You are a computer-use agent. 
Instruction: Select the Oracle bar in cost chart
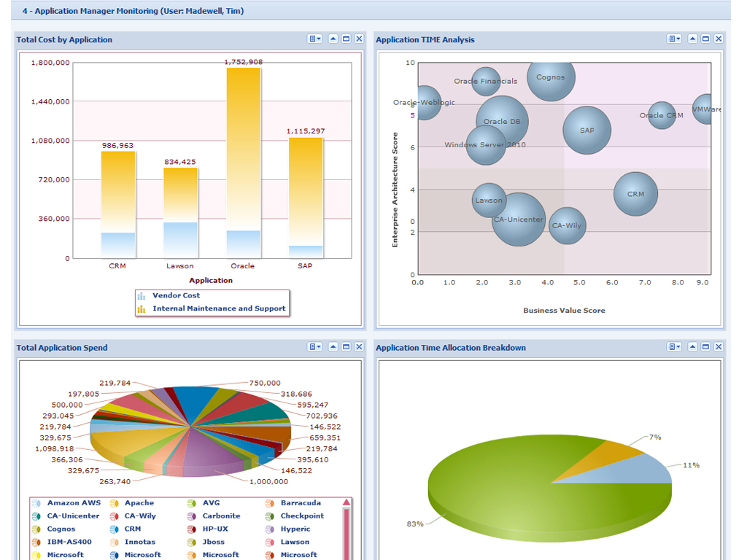pos(243,160)
